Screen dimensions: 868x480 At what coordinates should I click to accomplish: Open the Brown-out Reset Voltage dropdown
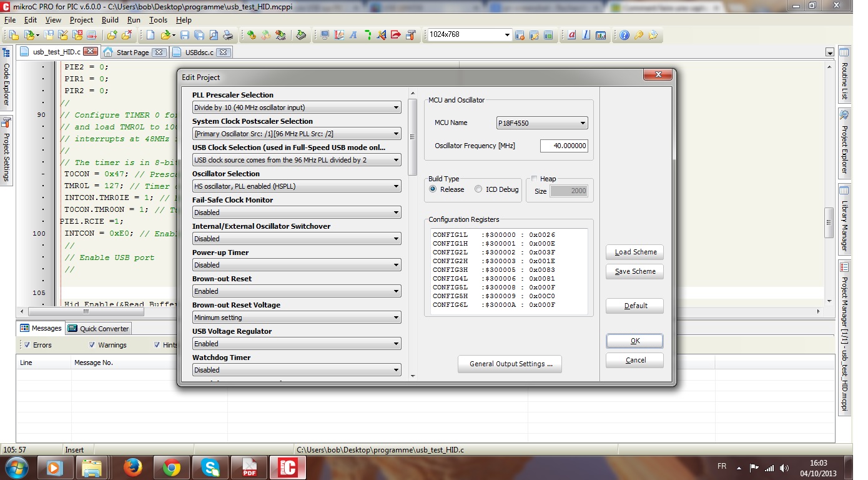coord(297,317)
